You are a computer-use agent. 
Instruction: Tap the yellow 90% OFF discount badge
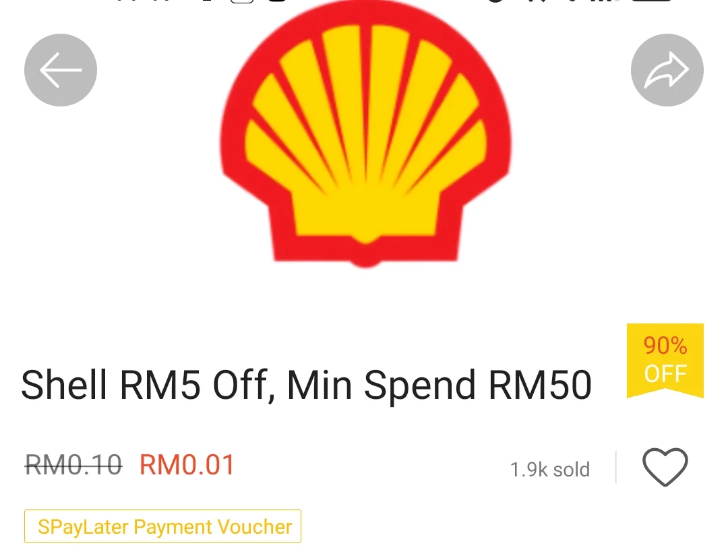click(665, 361)
